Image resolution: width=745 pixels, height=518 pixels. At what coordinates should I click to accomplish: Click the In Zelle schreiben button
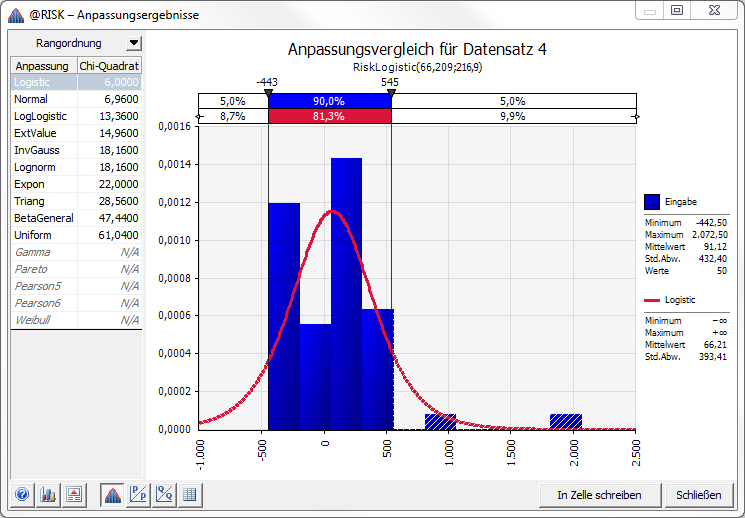pyautogui.click(x=600, y=495)
